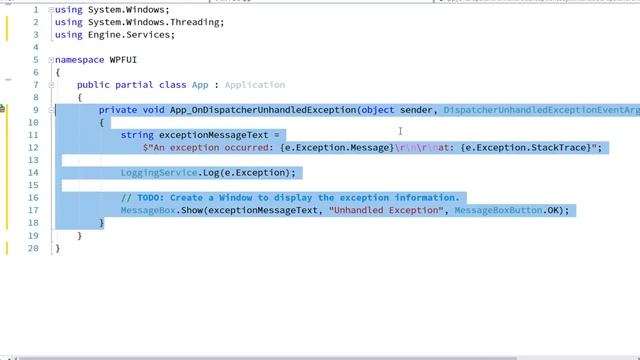Image resolution: width=640 pixels, height=360 pixels.
Task: Collapse the using directives block at line 1
Action: [51, 9]
